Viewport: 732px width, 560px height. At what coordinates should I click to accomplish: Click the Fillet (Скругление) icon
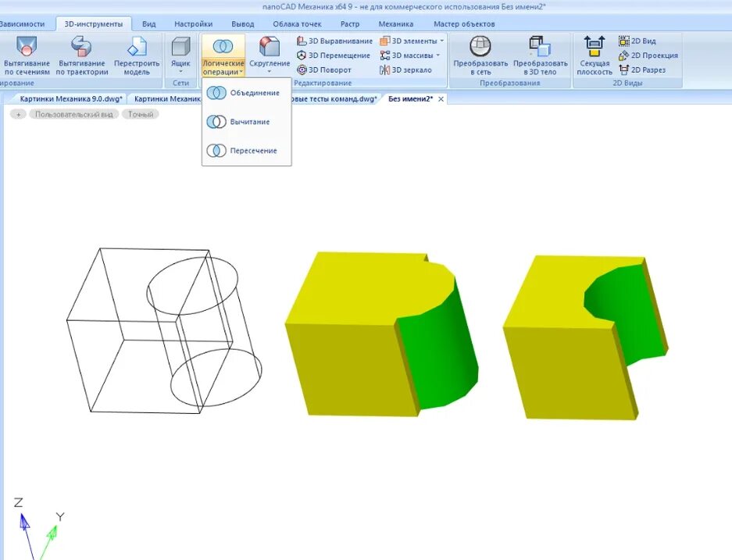click(270, 47)
